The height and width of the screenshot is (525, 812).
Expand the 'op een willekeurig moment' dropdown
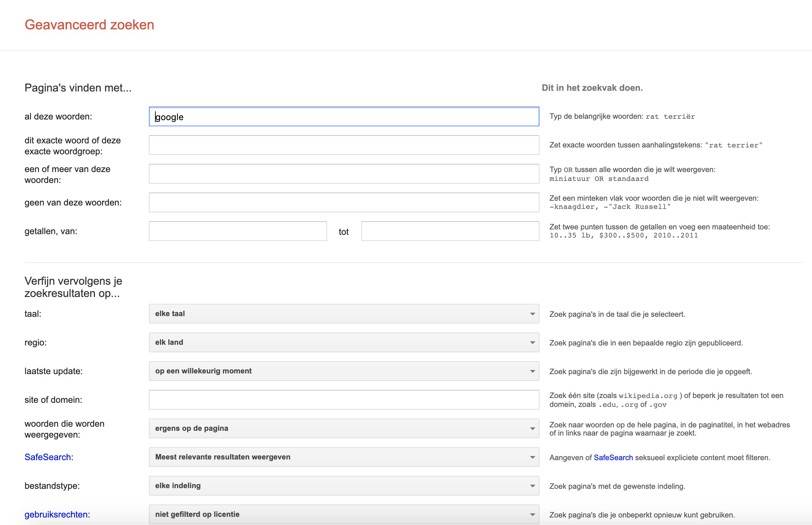[x=344, y=371]
